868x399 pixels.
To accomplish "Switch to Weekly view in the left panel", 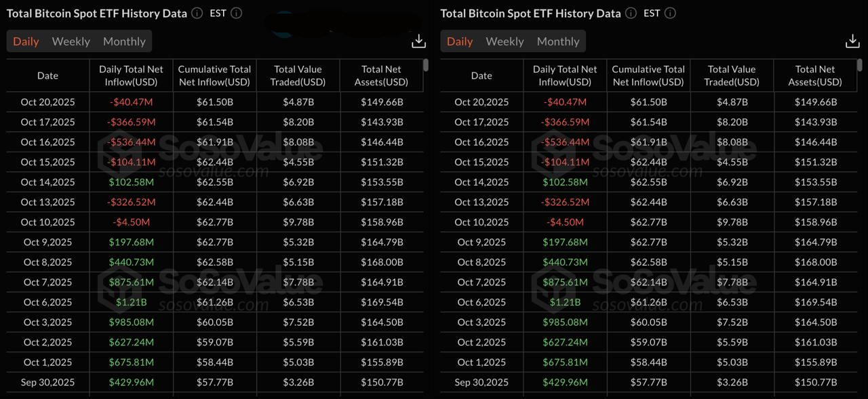I will [x=71, y=41].
